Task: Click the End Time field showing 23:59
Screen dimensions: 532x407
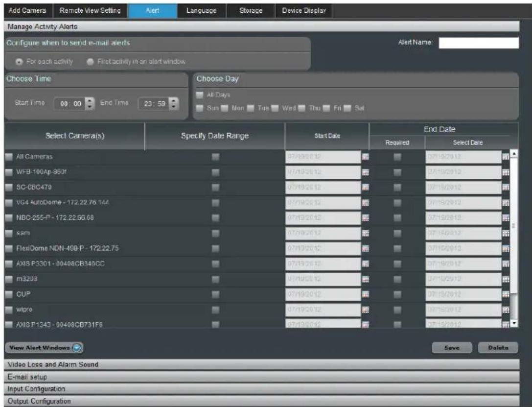Action: 154,104
